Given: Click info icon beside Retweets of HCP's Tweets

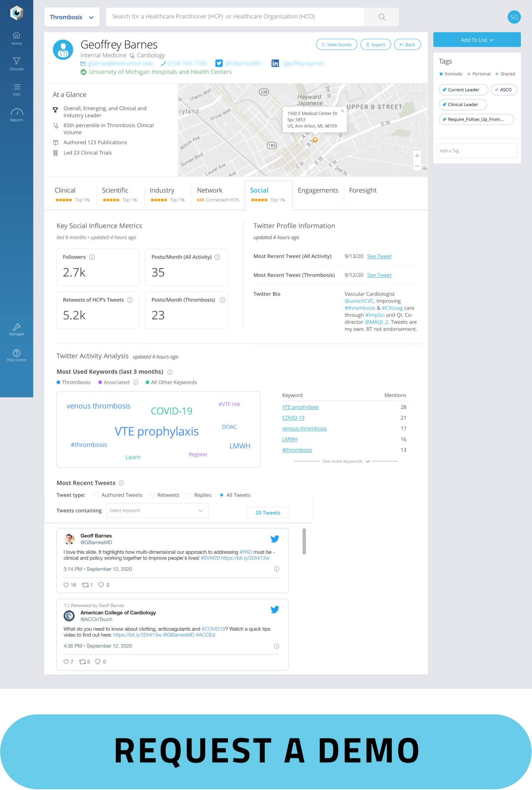Looking at the screenshot, I should coord(130,300).
